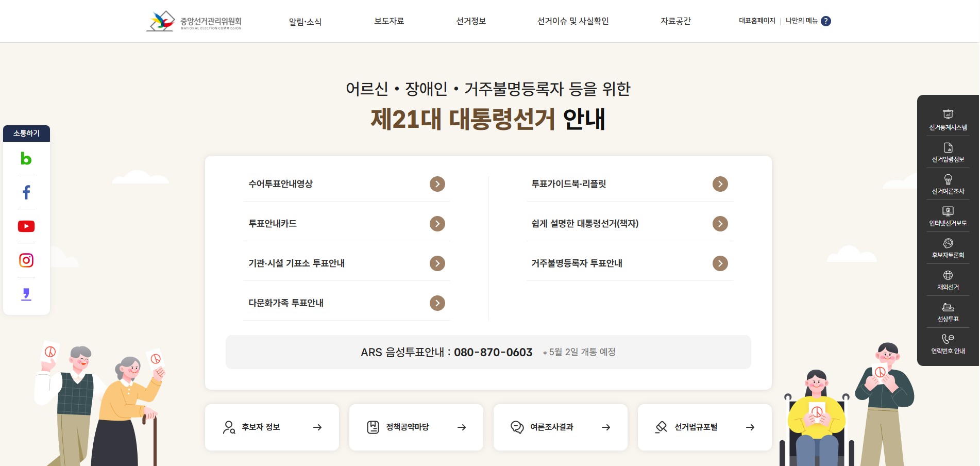
Task: Click the 중앙선거관리위원회 logo
Action: [194, 21]
